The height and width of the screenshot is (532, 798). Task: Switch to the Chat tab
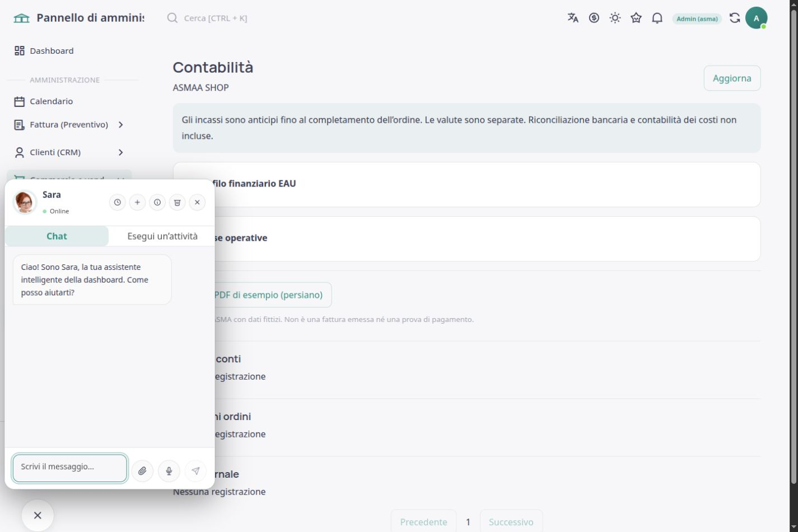(57, 236)
